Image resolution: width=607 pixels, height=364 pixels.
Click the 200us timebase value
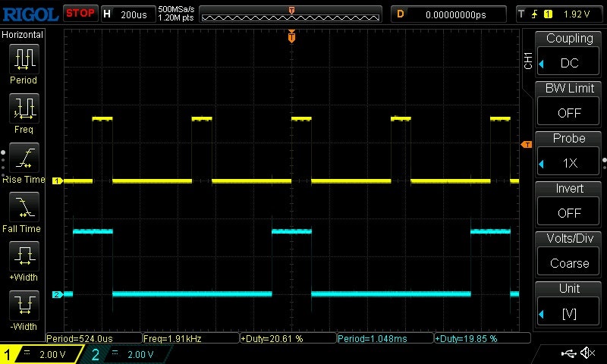(134, 15)
